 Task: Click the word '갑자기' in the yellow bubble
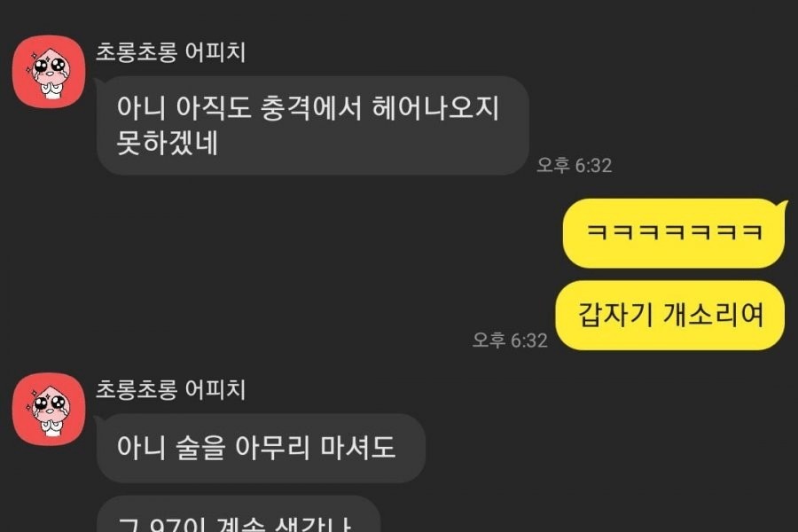coord(615,315)
